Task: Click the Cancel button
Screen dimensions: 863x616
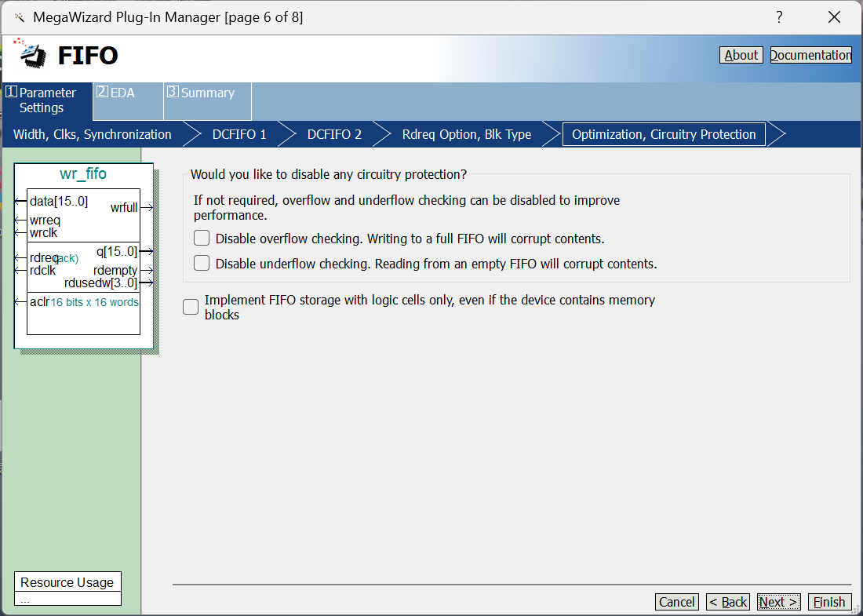Action: (677, 602)
